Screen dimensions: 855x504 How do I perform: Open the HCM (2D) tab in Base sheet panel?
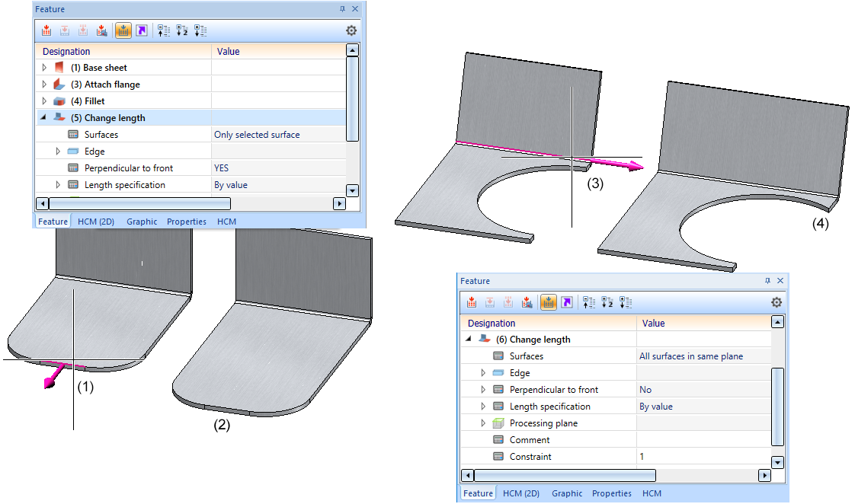(x=96, y=222)
